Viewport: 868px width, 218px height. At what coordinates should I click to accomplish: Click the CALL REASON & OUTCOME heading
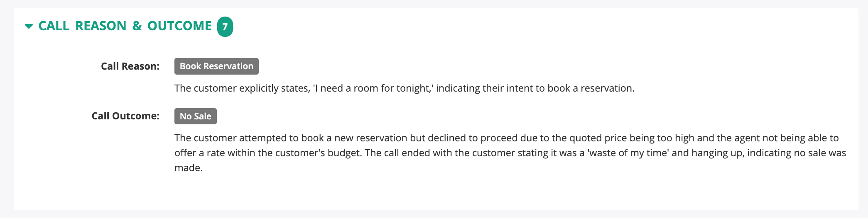(x=125, y=26)
